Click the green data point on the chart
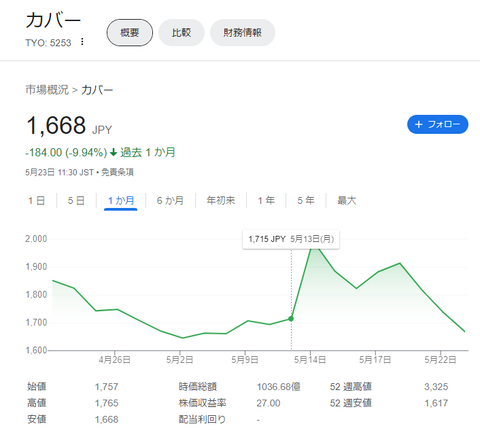The height and width of the screenshot is (439, 480). pos(291,319)
